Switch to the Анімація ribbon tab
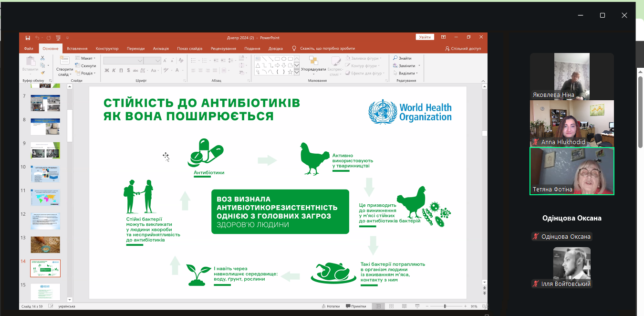 tap(161, 49)
